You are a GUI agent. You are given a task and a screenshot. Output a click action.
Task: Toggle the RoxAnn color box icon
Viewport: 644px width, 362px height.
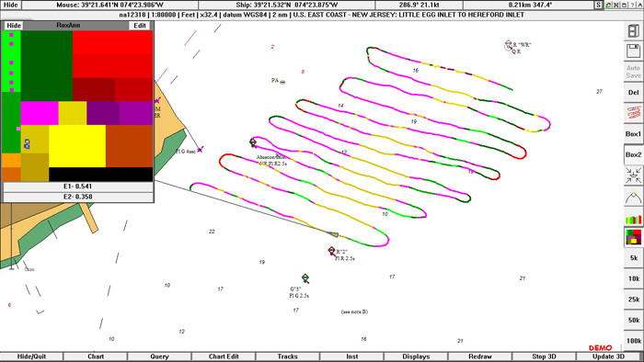pyautogui.click(x=633, y=237)
